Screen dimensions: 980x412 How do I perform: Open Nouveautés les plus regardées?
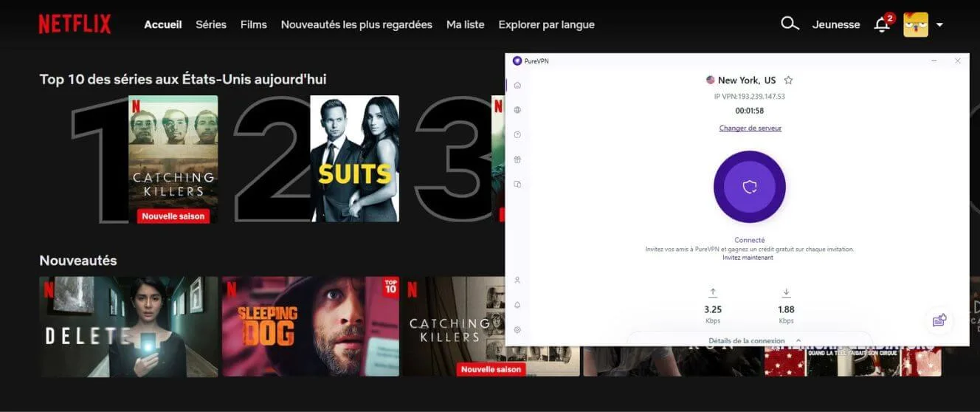(356, 24)
